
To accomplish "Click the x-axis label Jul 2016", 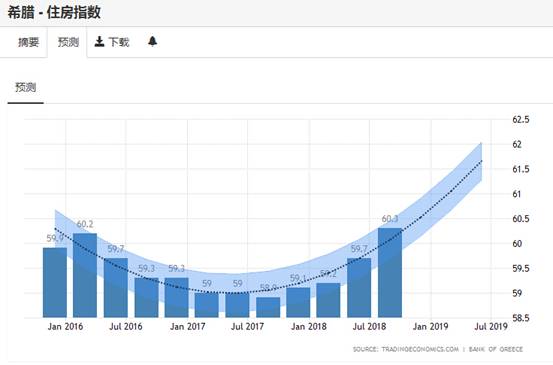I will (x=126, y=327).
